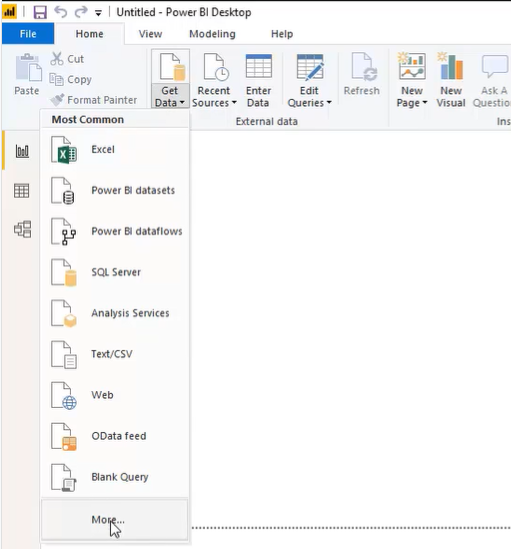The image size is (511, 549).
Task: Choose OData feed data source
Action: click(x=115, y=436)
